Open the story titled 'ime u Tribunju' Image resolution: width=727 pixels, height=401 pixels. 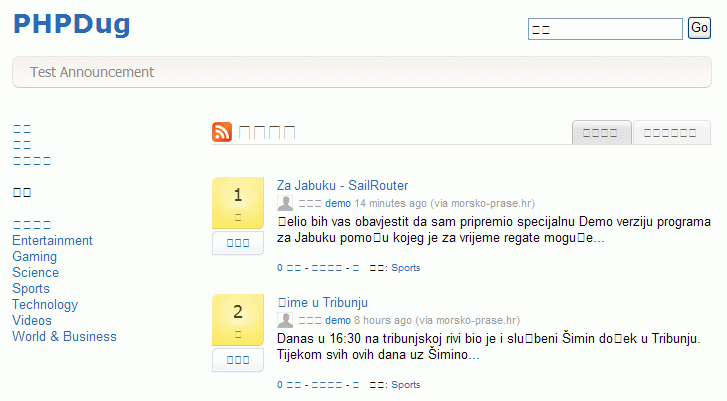pos(323,303)
